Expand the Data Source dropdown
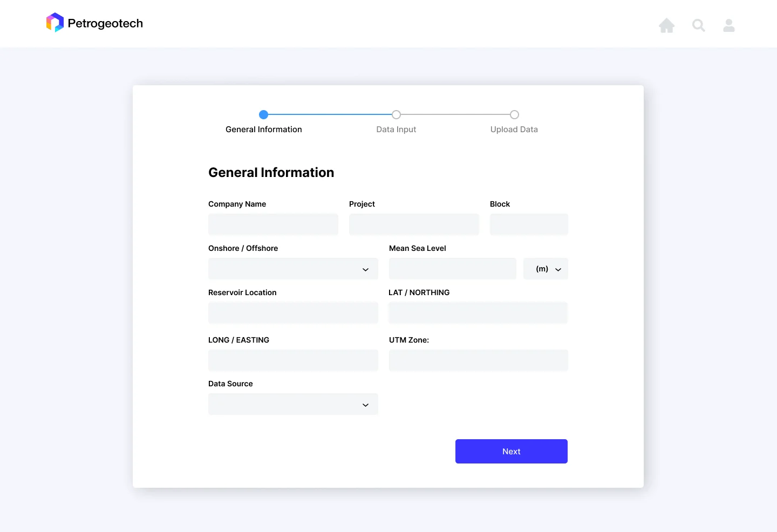The image size is (777, 532). (293, 404)
